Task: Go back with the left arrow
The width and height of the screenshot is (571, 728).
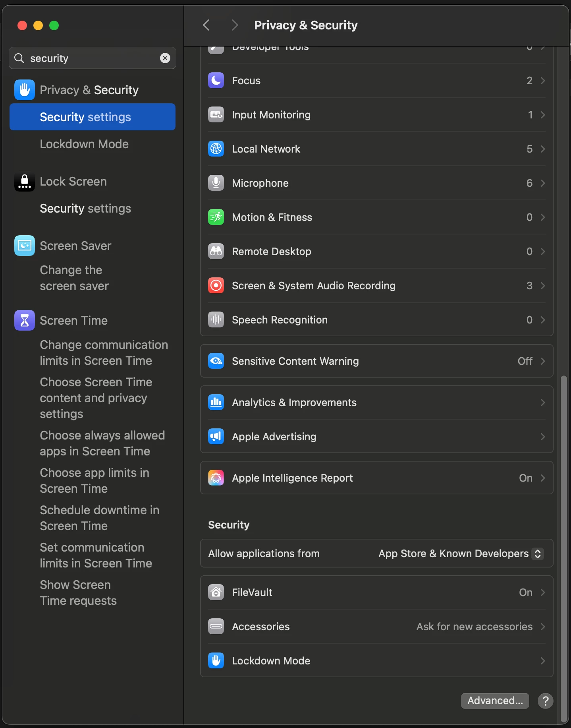Action: (x=206, y=25)
